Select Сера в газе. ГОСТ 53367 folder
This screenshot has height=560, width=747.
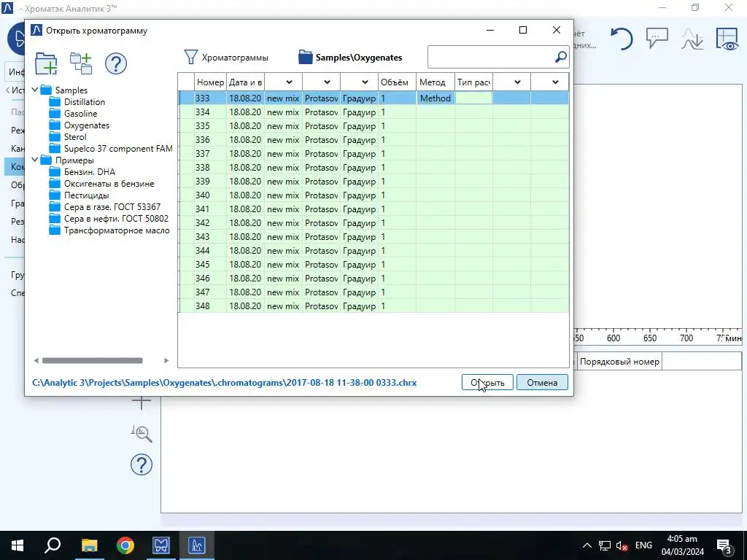click(x=112, y=206)
